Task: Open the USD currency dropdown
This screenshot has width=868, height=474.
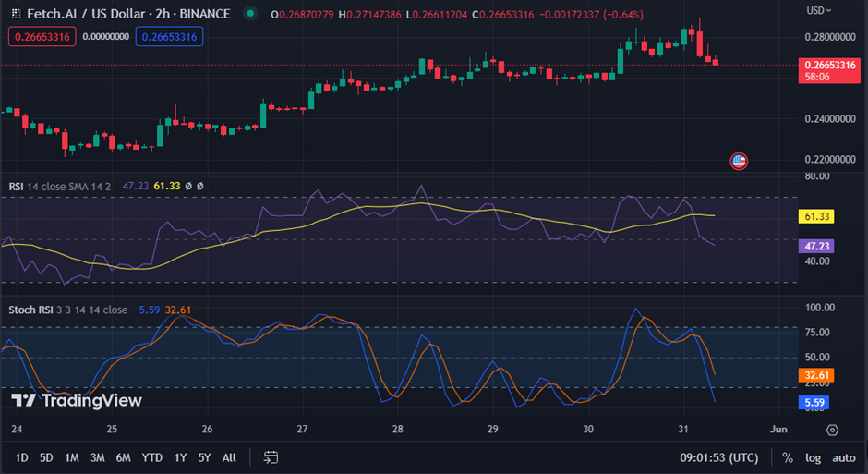Action: point(819,10)
